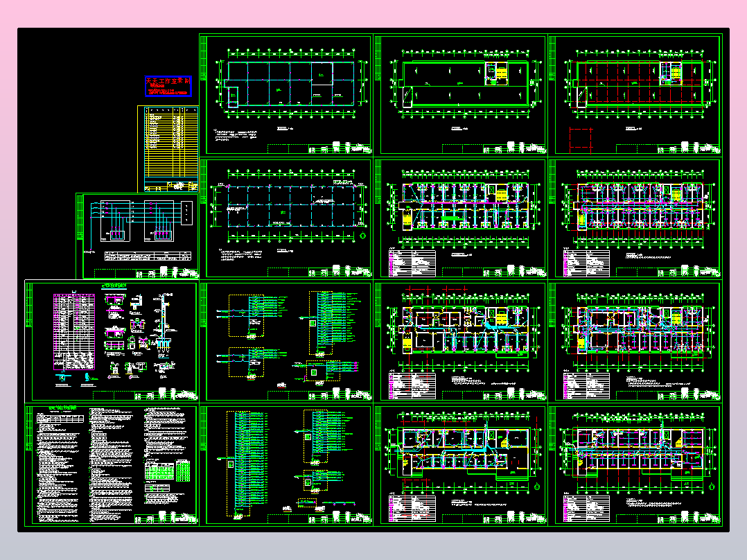Screen dimensions: 747x560
Task: Select the sheet with the dashed cyan foundation plan
Action: (285, 219)
